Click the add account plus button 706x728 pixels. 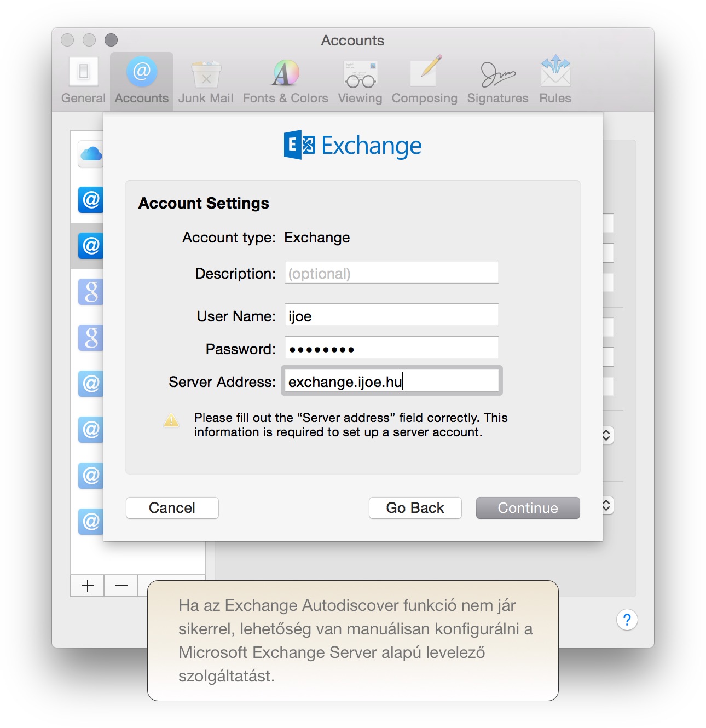pos(87,586)
